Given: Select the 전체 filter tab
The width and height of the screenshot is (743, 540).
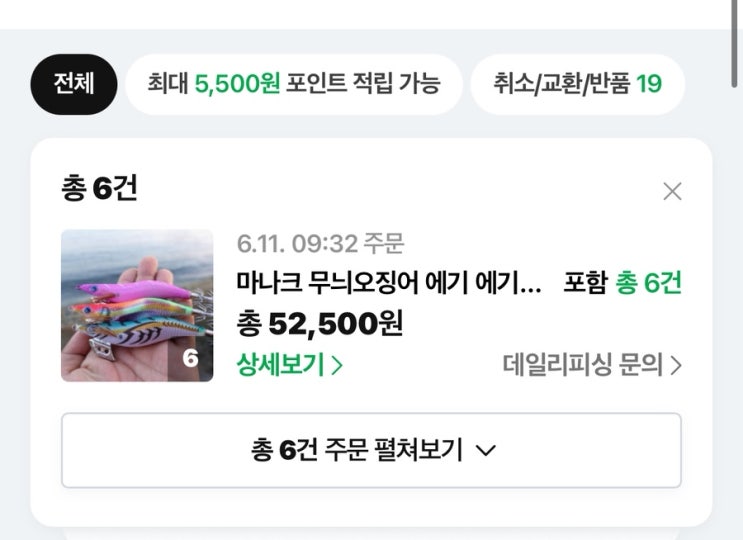Looking at the screenshot, I should 74,83.
